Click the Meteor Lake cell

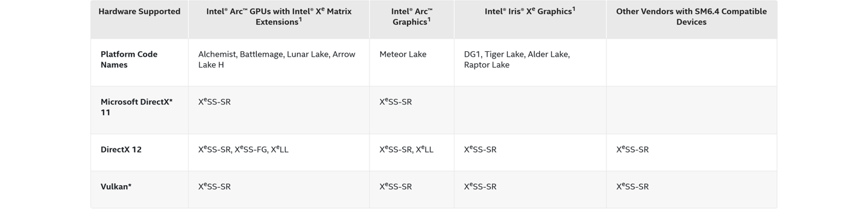403,54
